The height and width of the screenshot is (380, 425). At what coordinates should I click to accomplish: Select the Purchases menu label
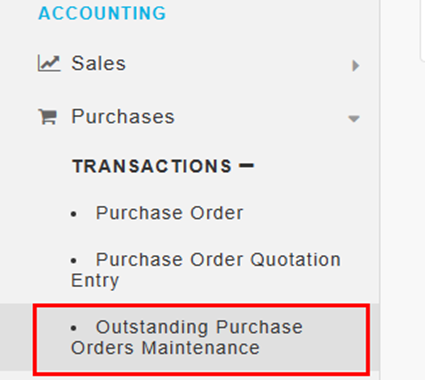pyautogui.click(x=123, y=116)
